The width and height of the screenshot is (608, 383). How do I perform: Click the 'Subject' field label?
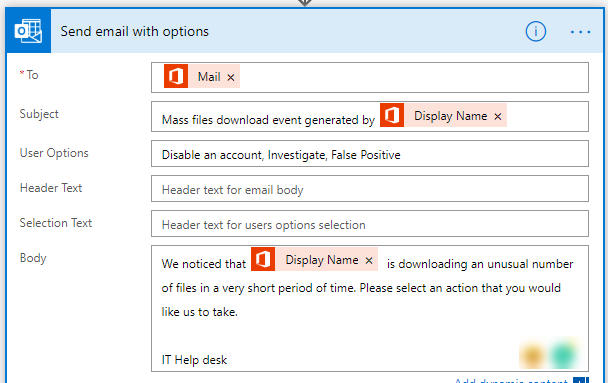point(39,114)
